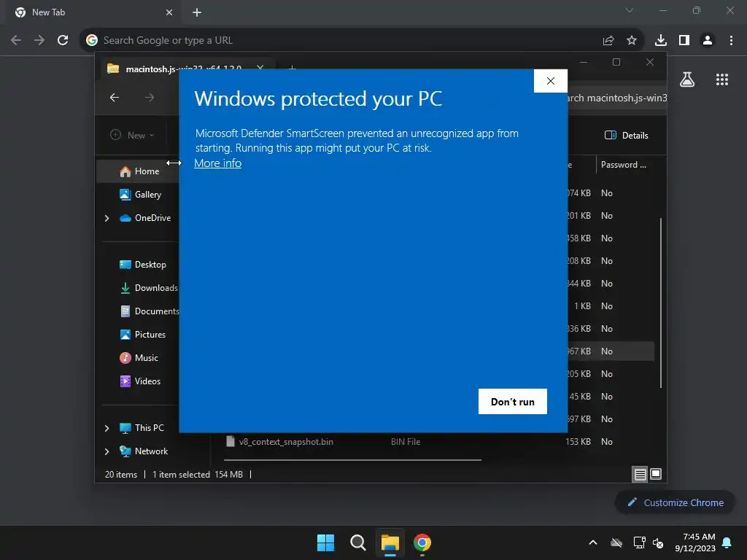Click the 153 KB size cell
The image size is (747, 560).
(x=578, y=441)
